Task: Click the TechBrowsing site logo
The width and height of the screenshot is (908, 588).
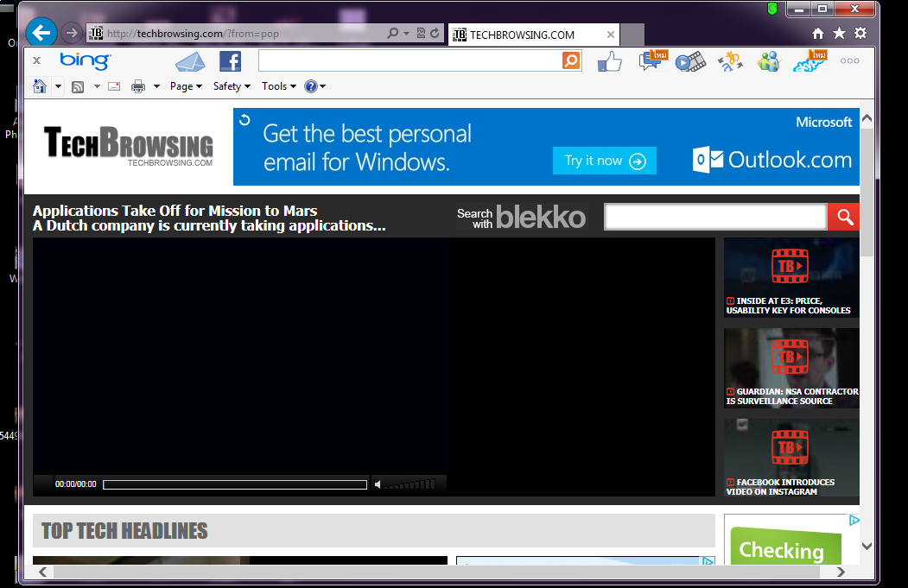Action: pos(129,147)
